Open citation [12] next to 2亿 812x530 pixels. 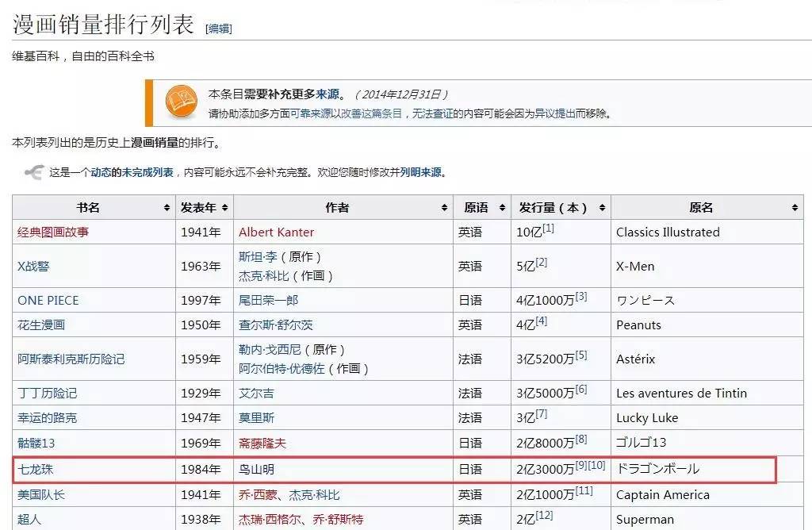point(544,515)
